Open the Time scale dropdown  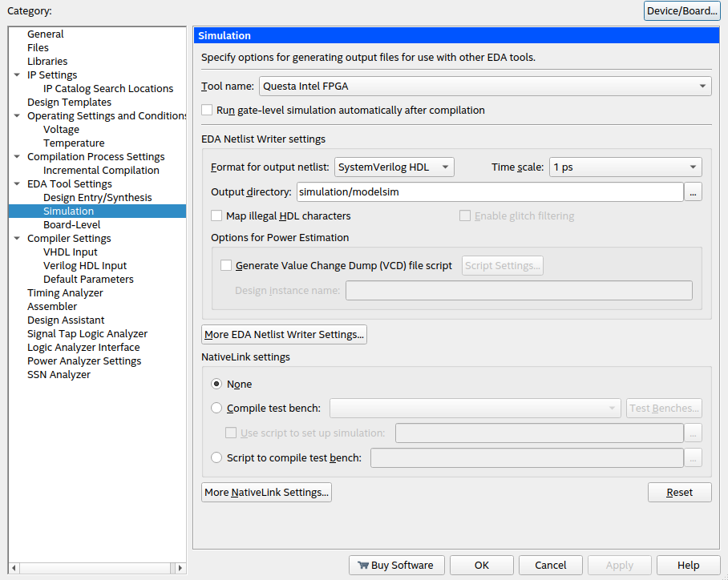[x=625, y=167]
